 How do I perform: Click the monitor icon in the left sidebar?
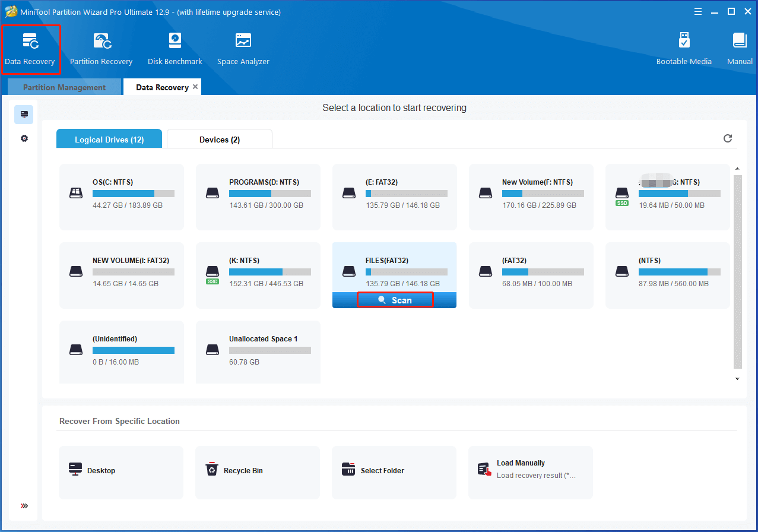24,115
